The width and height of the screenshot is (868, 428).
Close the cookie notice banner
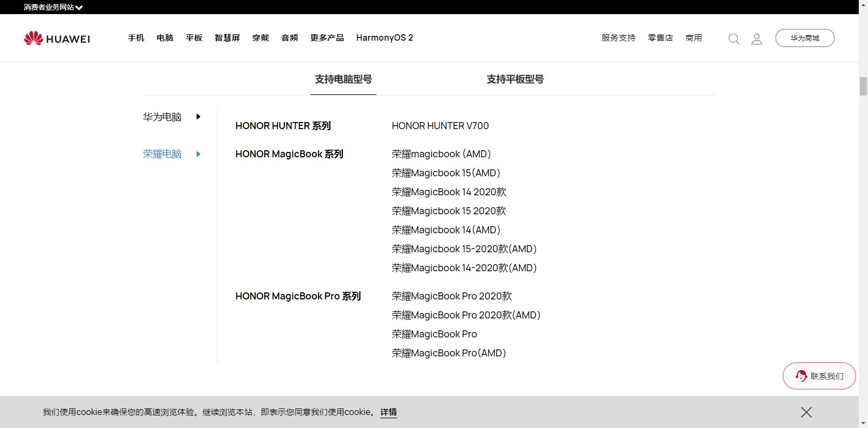click(x=806, y=412)
